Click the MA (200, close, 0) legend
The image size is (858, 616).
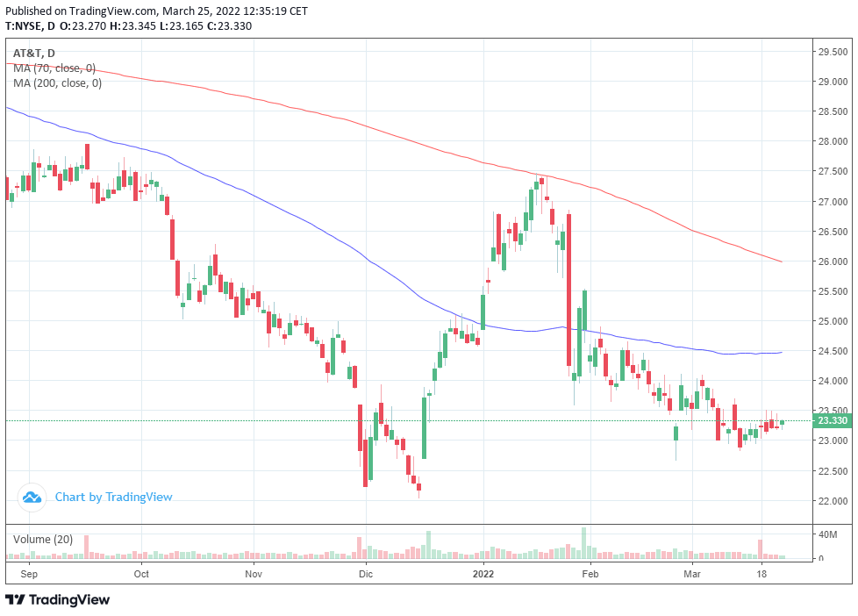(x=57, y=83)
